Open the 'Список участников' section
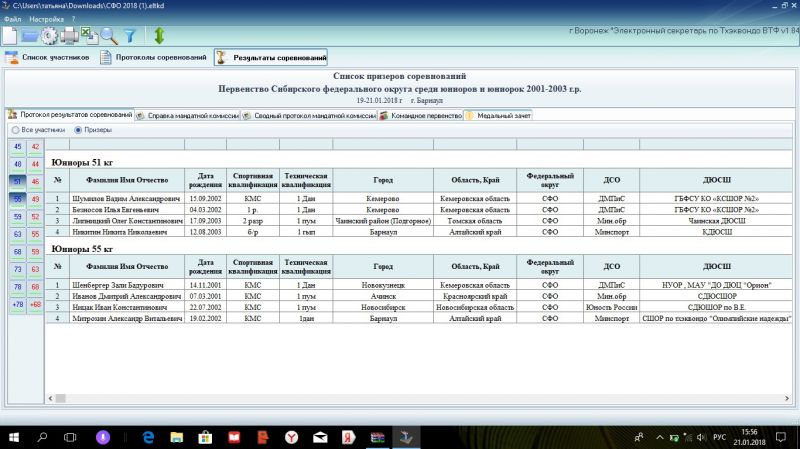800x449 pixels. [50, 58]
